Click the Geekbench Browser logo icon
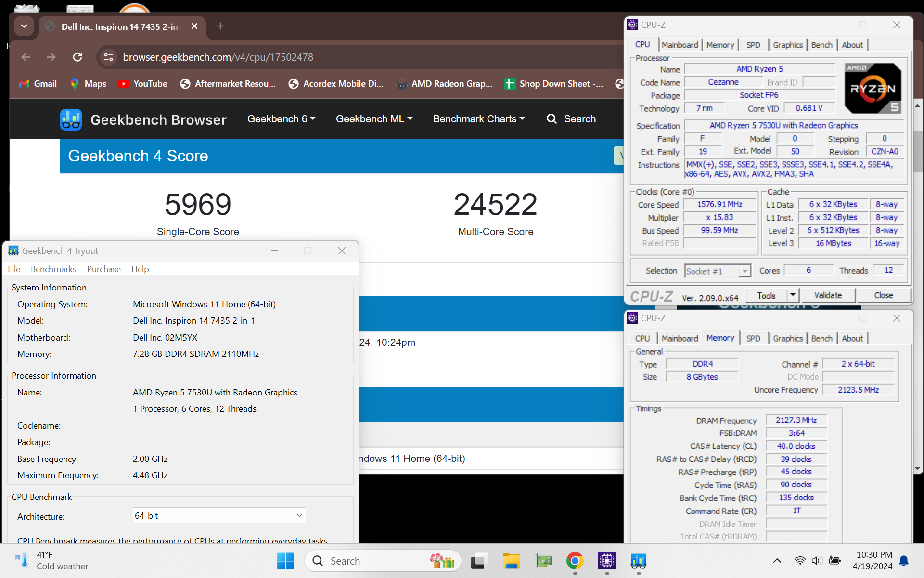The width and height of the screenshot is (924, 578). click(x=71, y=119)
